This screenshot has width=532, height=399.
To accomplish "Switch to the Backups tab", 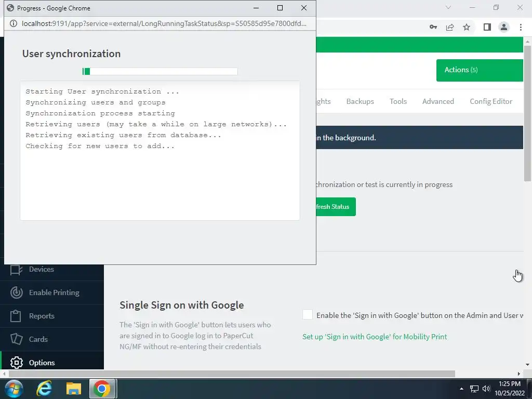I will coord(360,101).
